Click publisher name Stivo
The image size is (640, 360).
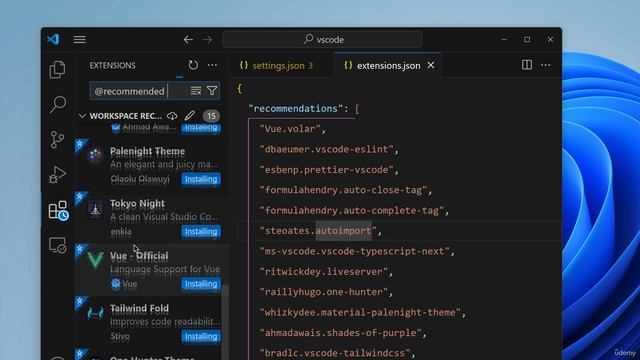pos(120,336)
